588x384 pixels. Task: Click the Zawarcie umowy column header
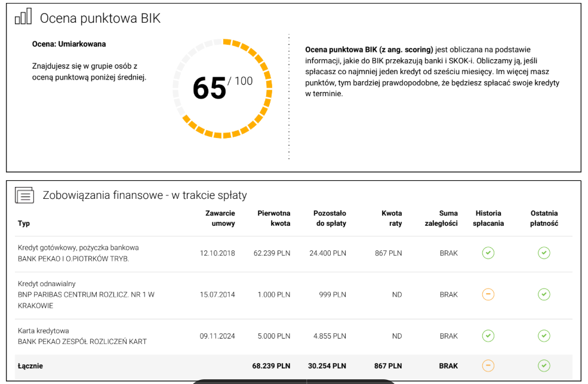coord(220,218)
